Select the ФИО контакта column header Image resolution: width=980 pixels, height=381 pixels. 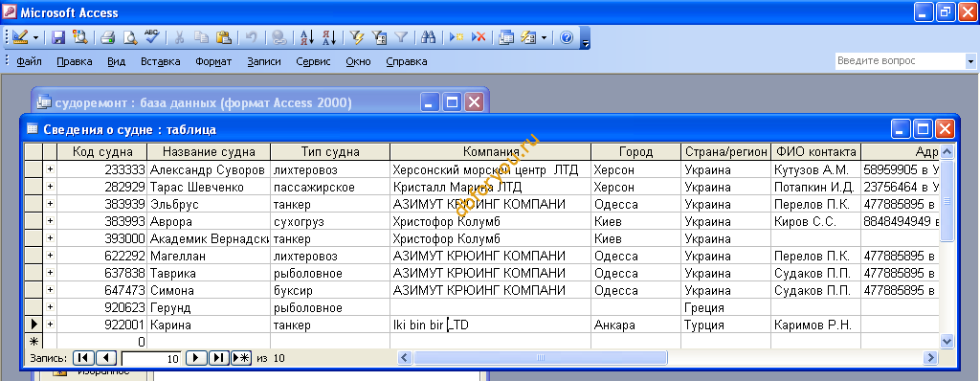[x=815, y=151]
